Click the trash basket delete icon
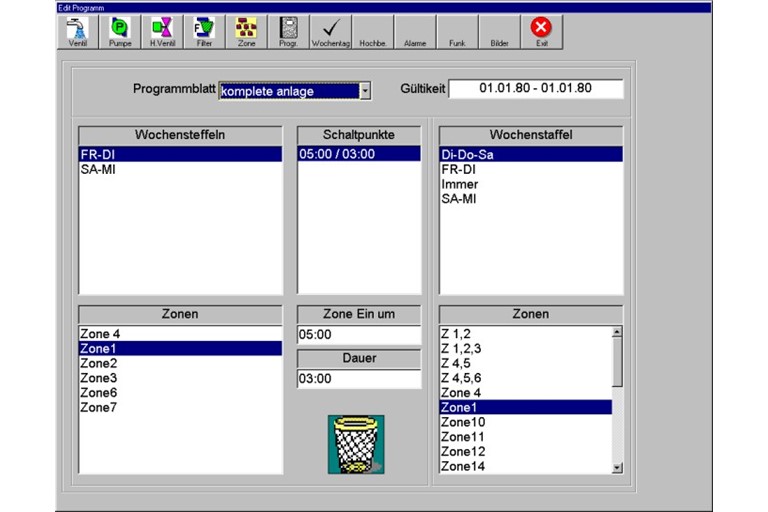 tap(358, 445)
